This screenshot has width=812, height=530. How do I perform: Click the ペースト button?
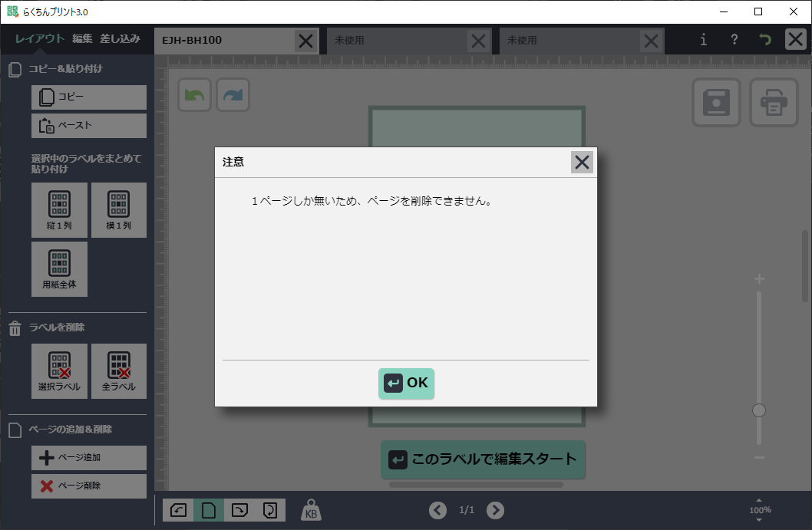[x=88, y=126]
